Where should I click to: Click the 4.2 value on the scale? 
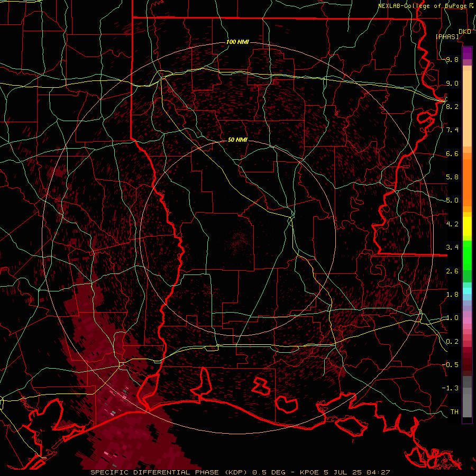[452, 224]
